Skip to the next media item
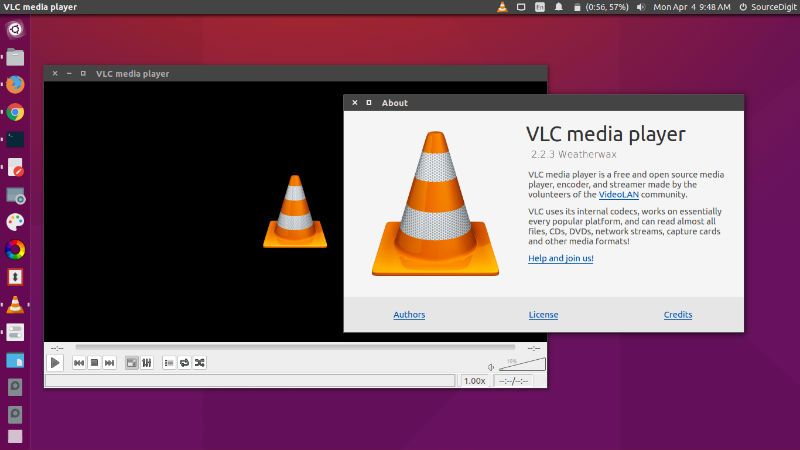The width and height of the screenshot is (800, 450). click(110, 363)
